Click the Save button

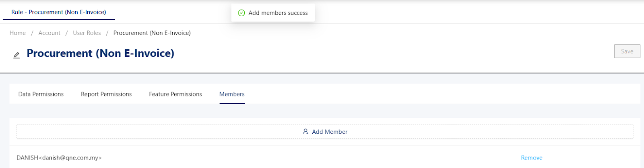tap(627, 51)
